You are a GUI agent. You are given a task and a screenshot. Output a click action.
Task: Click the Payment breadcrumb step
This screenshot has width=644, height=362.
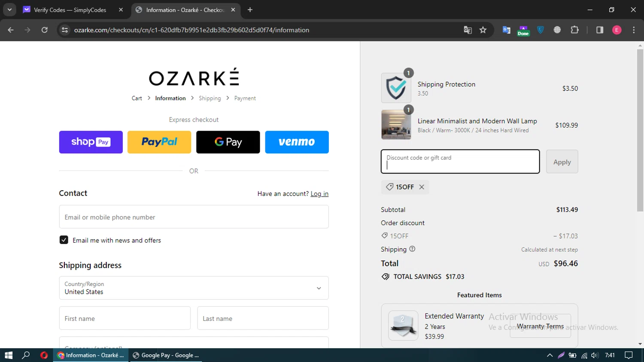(245, 98)
